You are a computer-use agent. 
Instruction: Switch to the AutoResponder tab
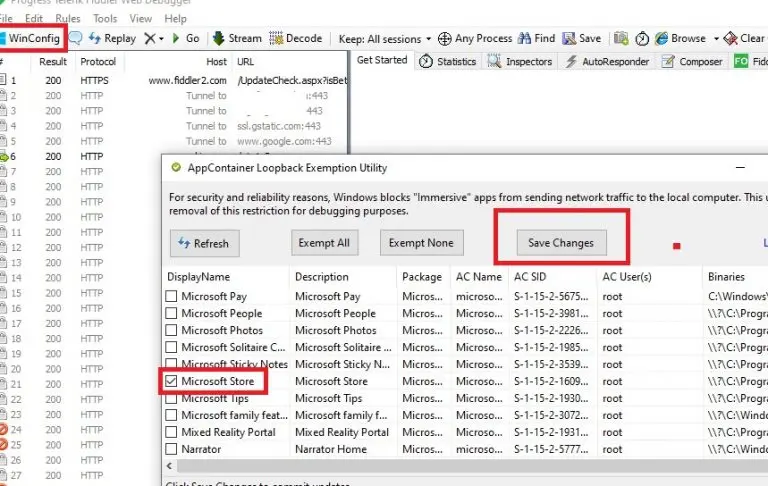tap(607, 62)
